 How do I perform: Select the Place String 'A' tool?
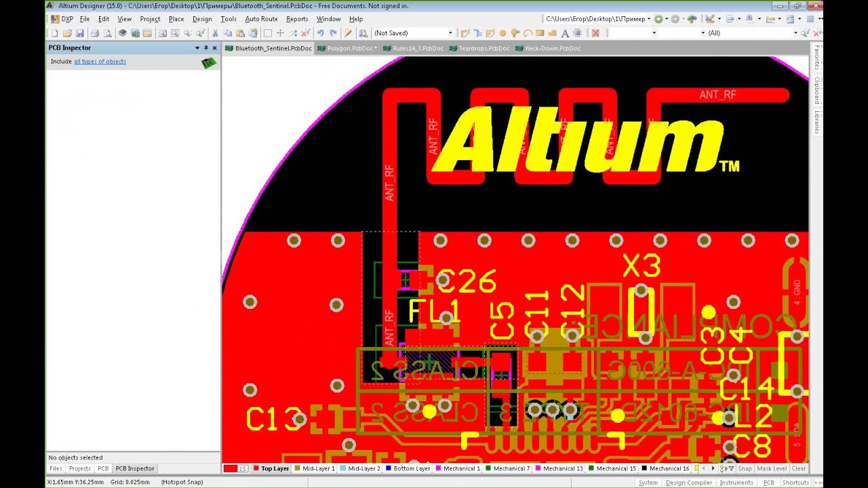pos(565,33)
